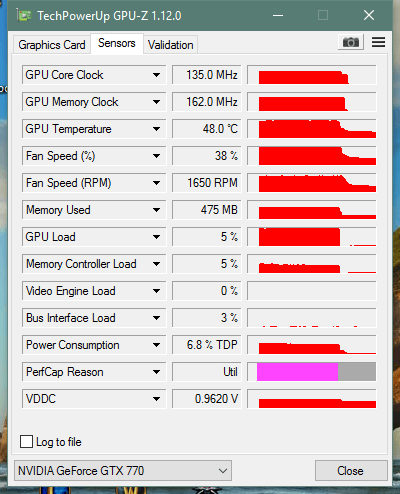Click the 48.0 °C temperature value field
Image resolution: width=400 pixels, height=494 pixels.
[206, 129]
